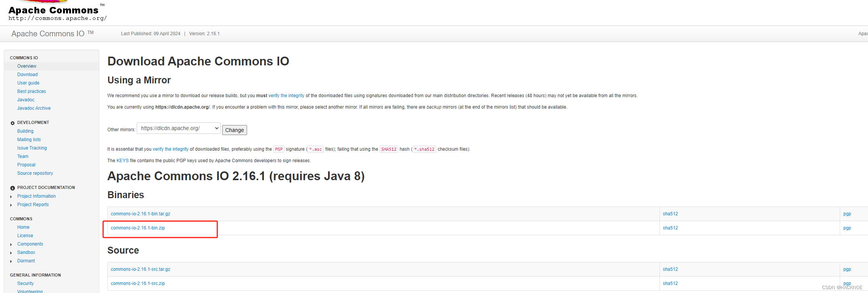Screen dimensions: 868x293
Task: Click the 'Source' heading
Action: click(x=123, y=251)
